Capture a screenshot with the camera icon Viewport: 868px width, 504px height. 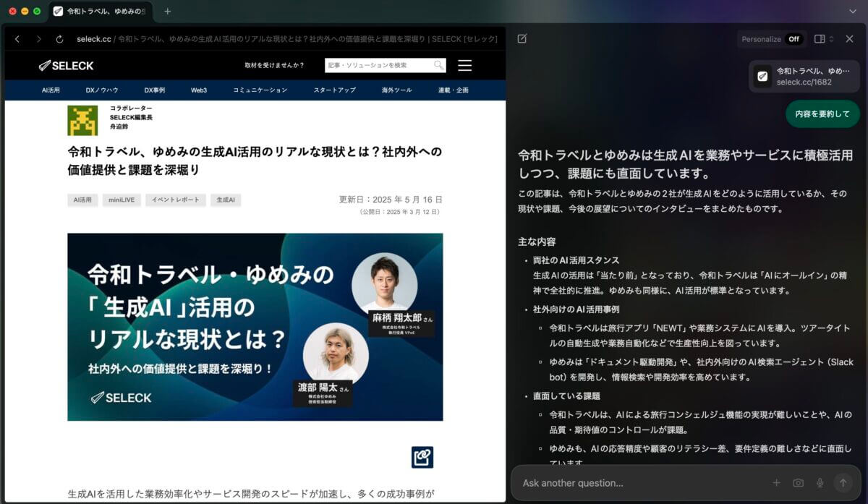798,483
